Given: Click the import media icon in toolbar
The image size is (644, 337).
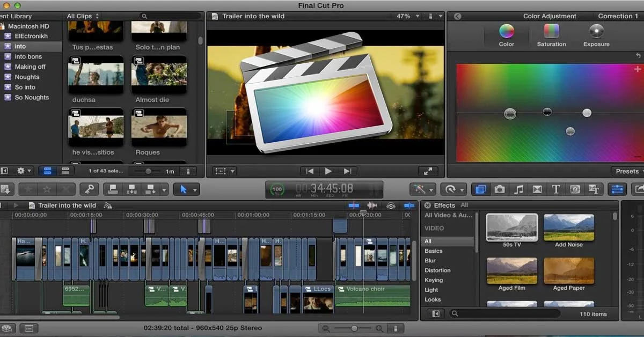Looking at the screenshot, I should 5,189.
